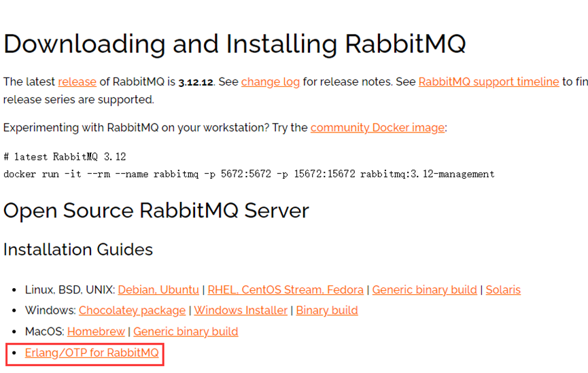
Task: Open the Solaris installation guide
Action: pyautogui.click(x=503, y=290)
